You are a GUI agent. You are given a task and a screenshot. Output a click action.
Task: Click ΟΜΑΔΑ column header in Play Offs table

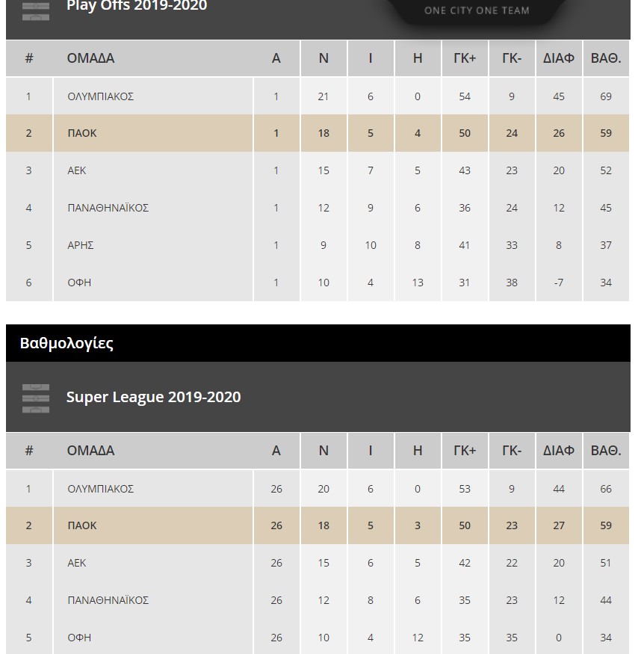coord(90,58)
